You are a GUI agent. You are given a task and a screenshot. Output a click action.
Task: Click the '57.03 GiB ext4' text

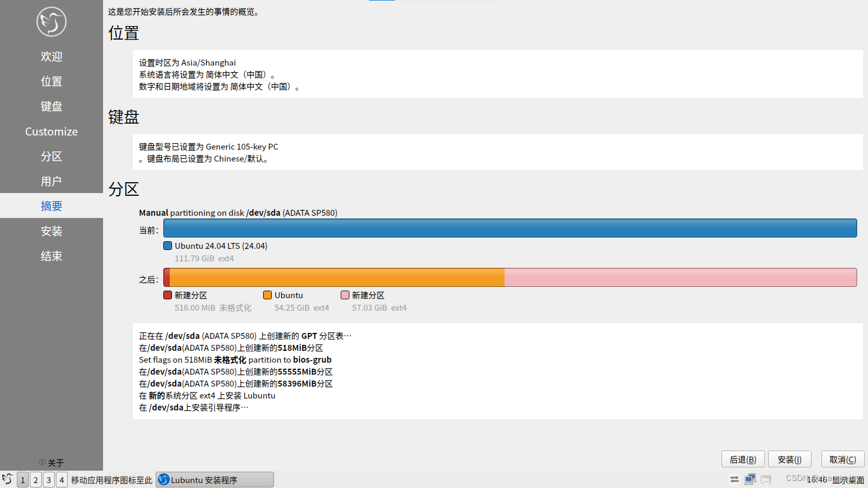coord(379,308)
